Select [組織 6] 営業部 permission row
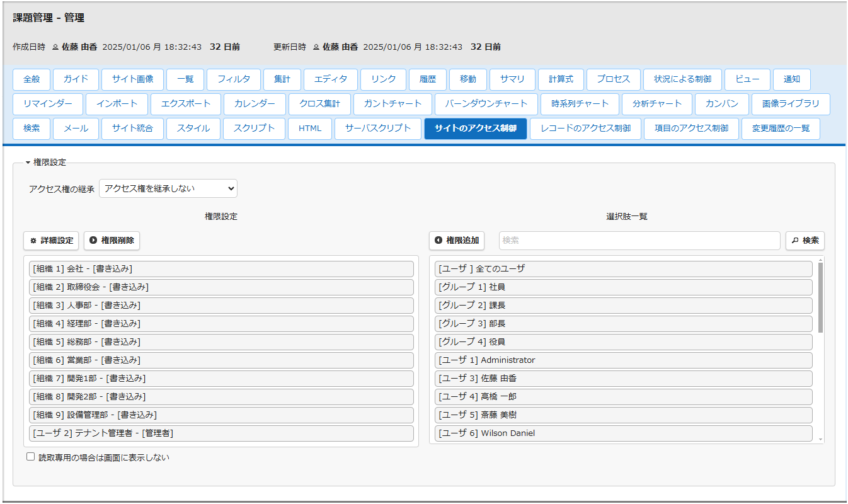 pyautogui.click(x=221, y=360)
